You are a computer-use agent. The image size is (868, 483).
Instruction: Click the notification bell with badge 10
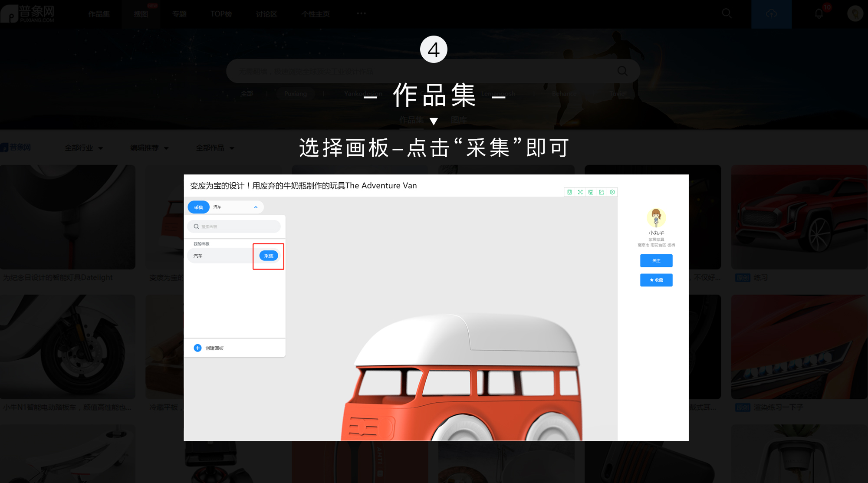[819, 13]
